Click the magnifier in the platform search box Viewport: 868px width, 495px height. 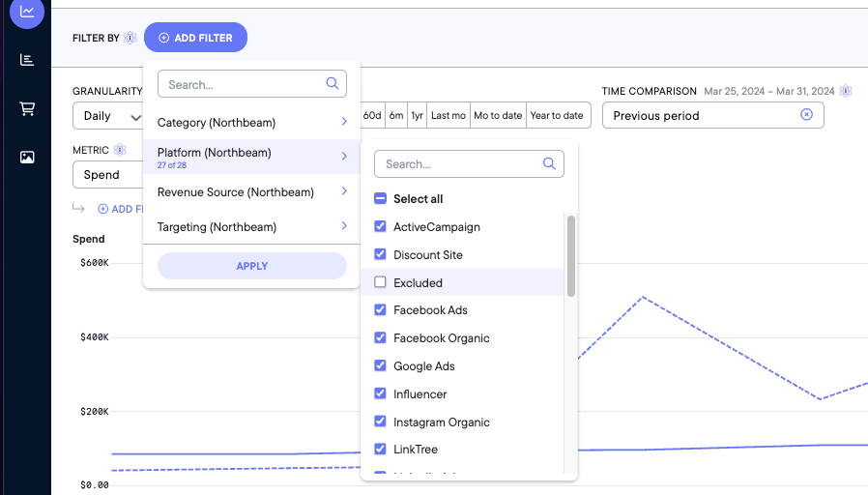point(549,163)
